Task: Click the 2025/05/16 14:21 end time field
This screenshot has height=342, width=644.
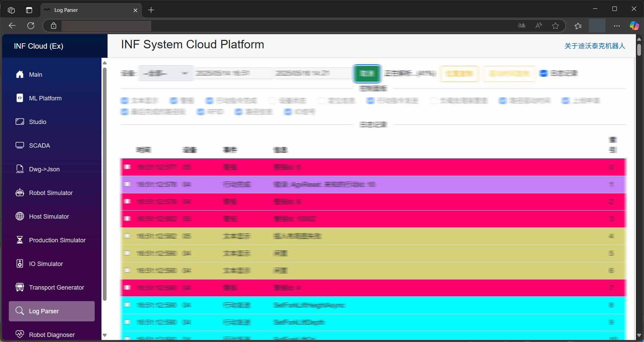Action: 313,73
